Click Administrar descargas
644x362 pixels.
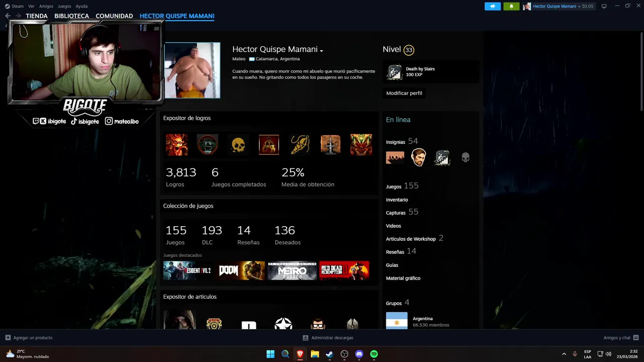coord(328,338)
